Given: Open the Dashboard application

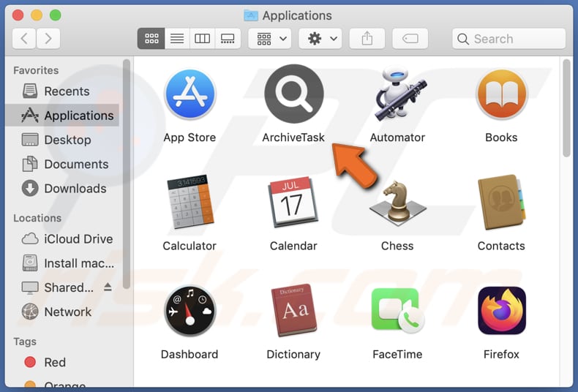Looking at the screenshot, I should point(189,310).
